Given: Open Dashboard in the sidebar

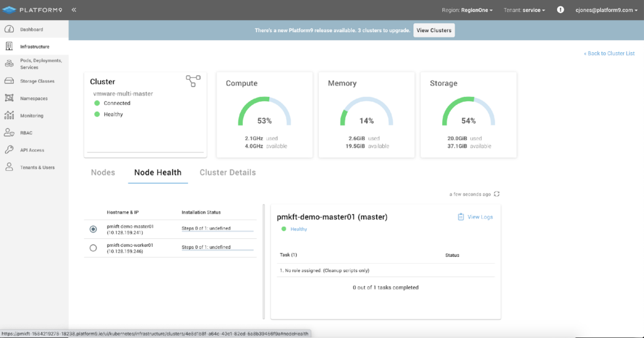Looking at the screenshot, I should [x=31, y=30].
